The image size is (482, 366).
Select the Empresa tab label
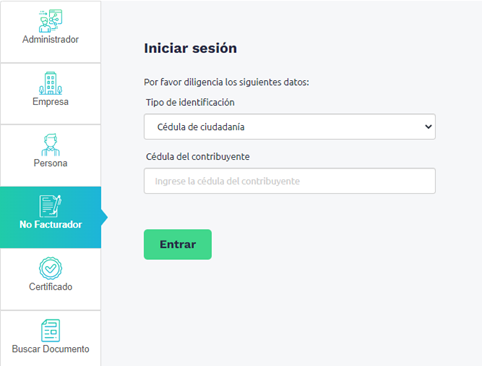(x=50, y=101)
